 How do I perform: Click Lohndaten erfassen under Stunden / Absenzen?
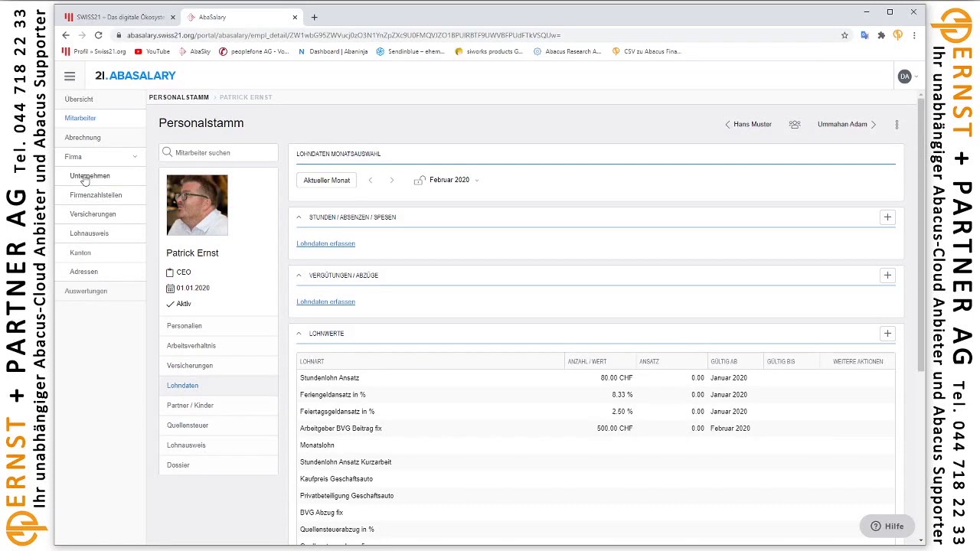coord(325,243)
